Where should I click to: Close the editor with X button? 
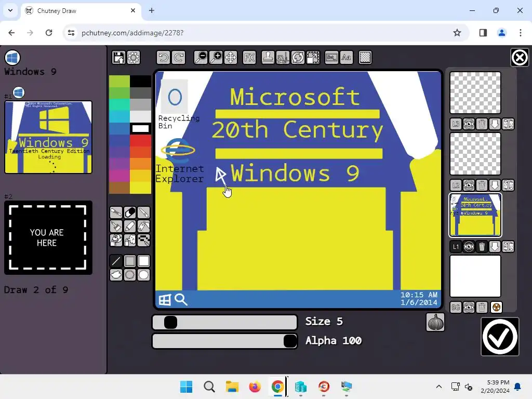[x=520, y=57]
